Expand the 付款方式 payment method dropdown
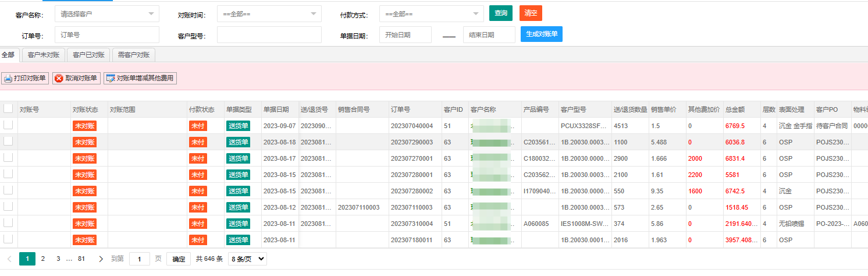868x276 pixels. coord(431,13)
